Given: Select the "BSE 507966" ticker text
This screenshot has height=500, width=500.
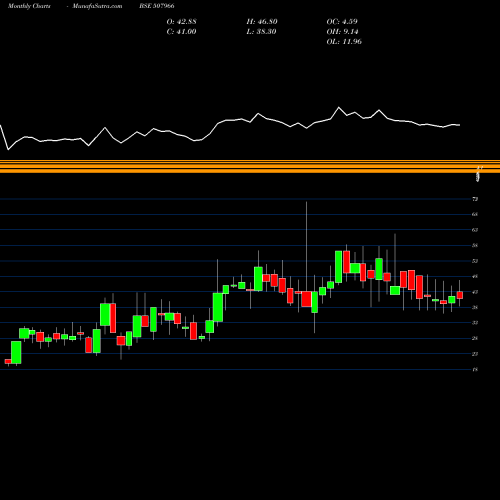Looking at the screenshot, I should click(157, 6).
